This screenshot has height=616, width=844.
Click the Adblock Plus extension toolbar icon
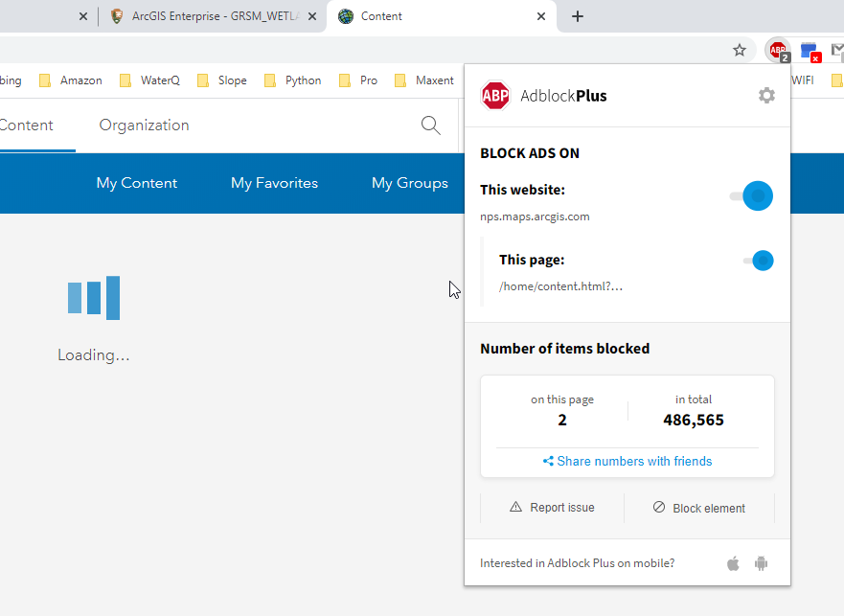pos(777,51)
